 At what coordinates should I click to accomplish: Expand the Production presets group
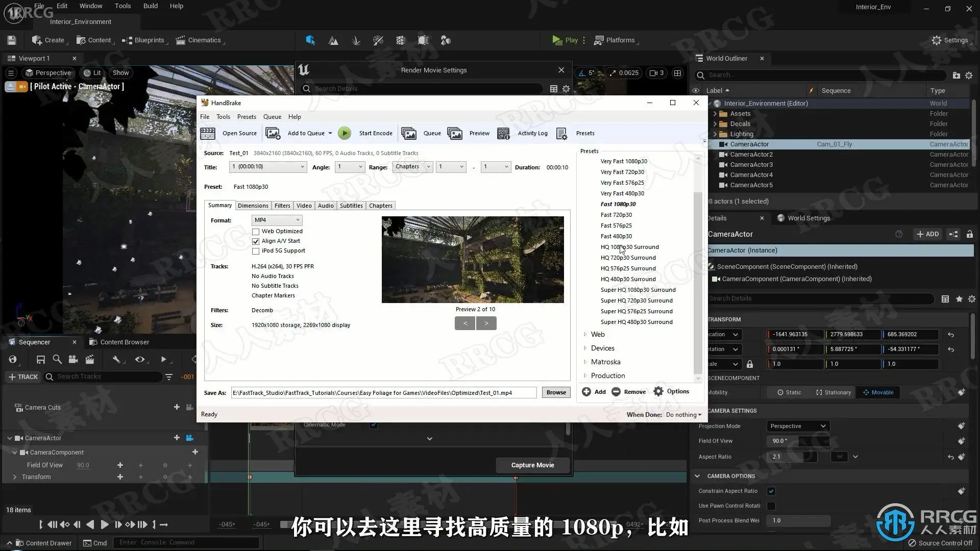click(585, 376)
